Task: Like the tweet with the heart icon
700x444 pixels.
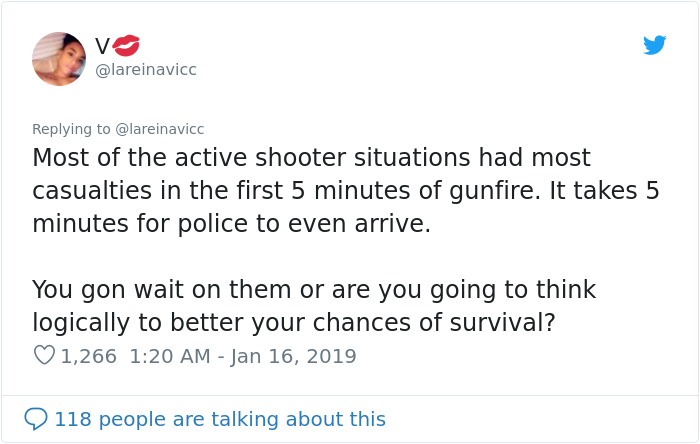Action: [44, 355]
